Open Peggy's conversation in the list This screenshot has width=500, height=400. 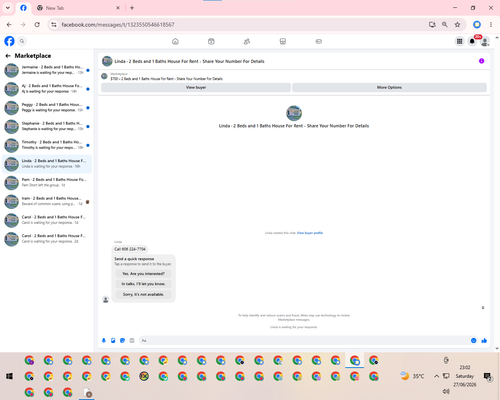(47, 108)
